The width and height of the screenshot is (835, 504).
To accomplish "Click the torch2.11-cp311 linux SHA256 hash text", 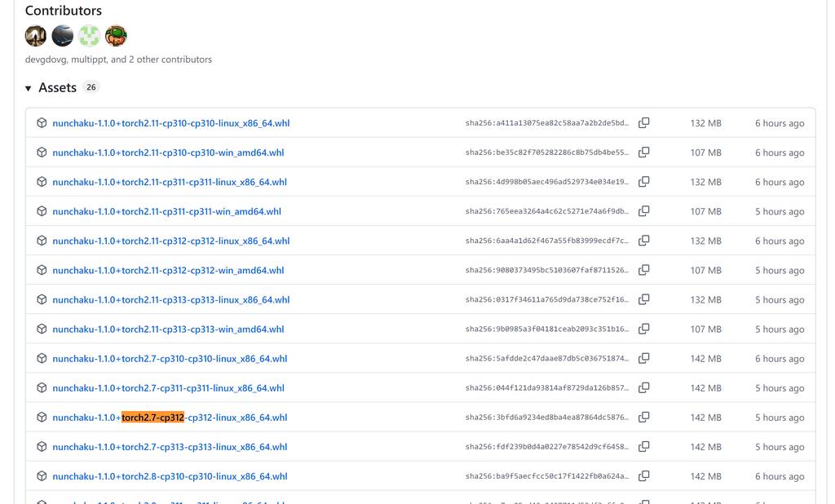I will pyautogui.click(x=547, y=182).
